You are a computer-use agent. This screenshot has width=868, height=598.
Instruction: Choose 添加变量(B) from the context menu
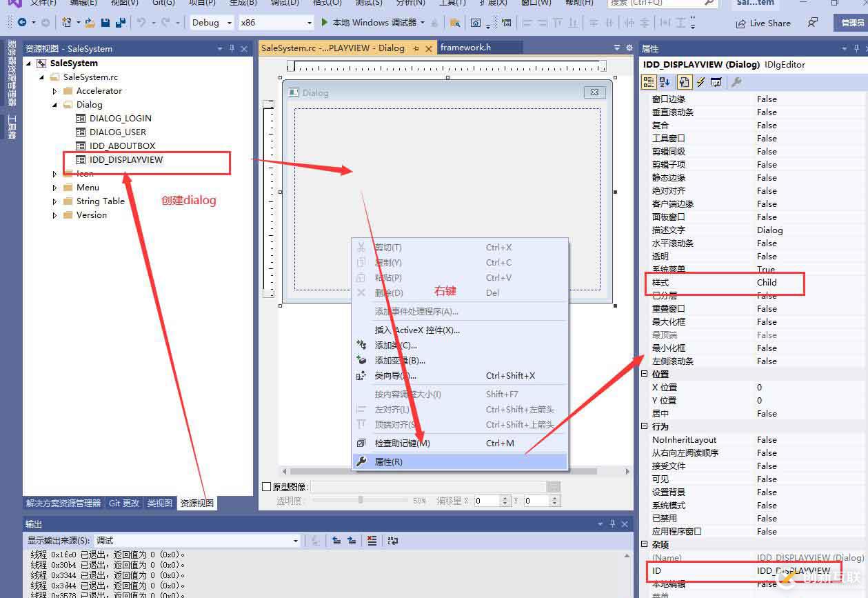[x=460, y=360]
